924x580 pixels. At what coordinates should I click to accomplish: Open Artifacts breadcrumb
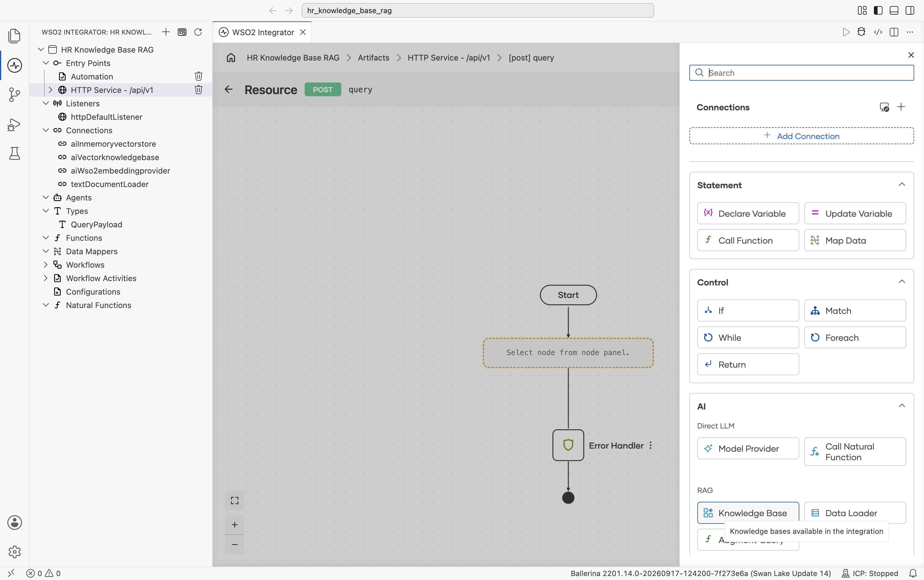(x=373, y=57)
